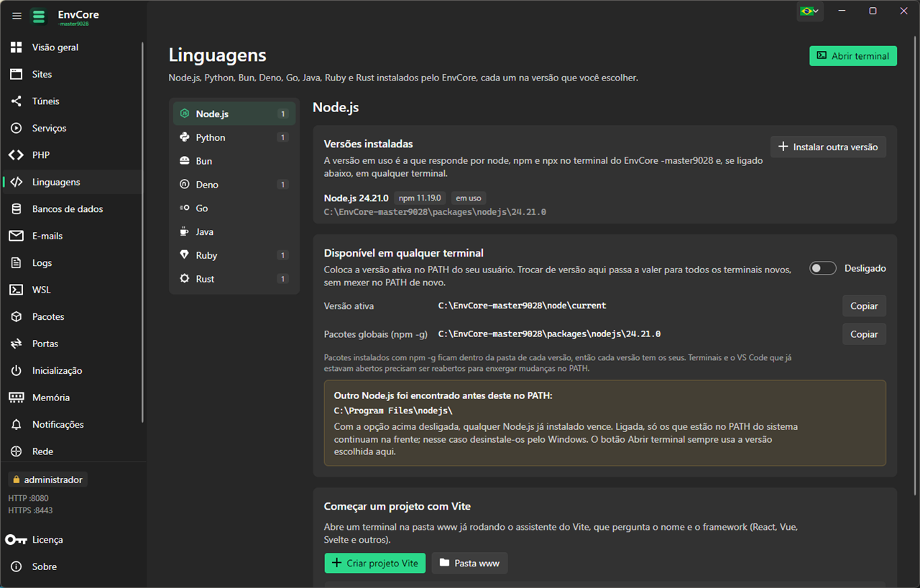Click the EnvCore logo icon

pyautogui.click(x=39, y=16)
